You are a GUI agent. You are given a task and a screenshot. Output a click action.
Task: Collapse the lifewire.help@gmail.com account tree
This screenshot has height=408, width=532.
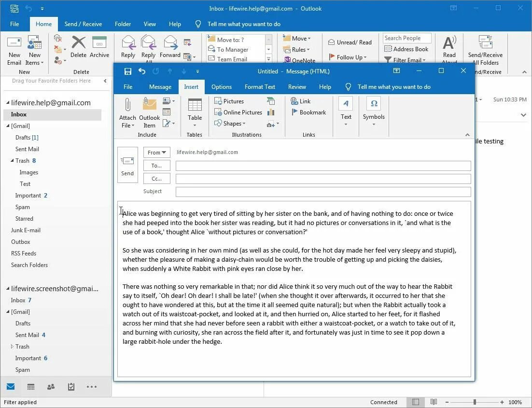[7, 103]
